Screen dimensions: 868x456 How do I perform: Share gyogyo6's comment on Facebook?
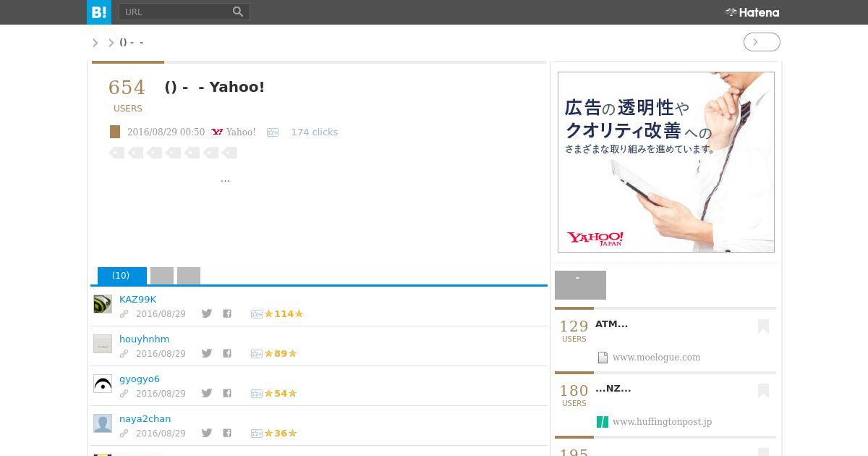[x=227, y=393]
